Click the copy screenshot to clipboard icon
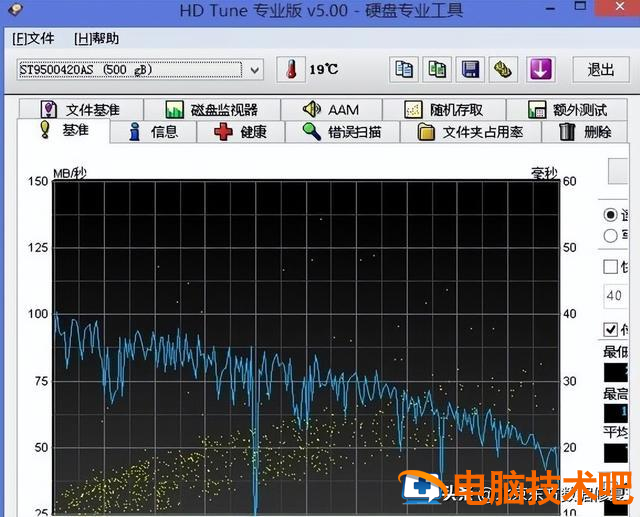The width and height of the screenshot is (640, 517). click(x=437, y=69)
